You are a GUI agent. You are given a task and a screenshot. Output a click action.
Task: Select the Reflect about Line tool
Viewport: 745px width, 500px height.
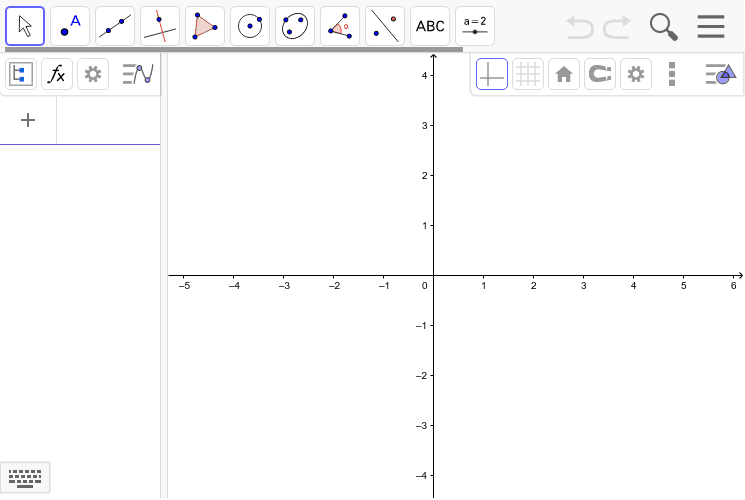click(x=385, y=26)
